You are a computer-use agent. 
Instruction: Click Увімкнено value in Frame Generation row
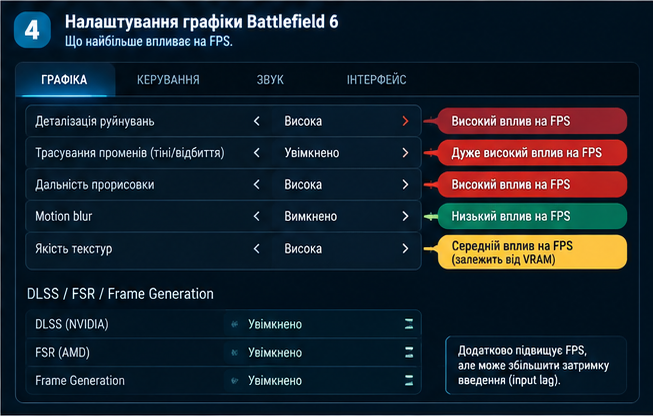(x=275, y=381)
